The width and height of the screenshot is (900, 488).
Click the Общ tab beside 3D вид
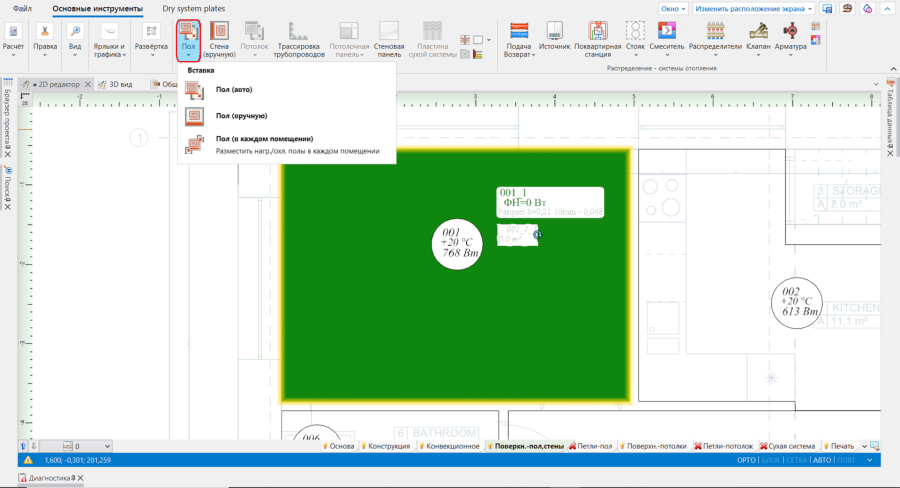pyautogui.click(x=164, y=84)
